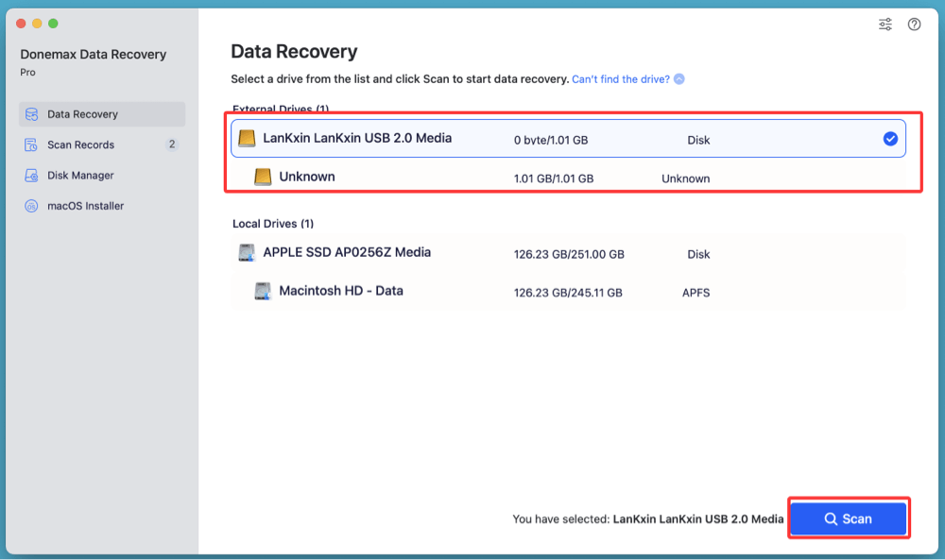Click the help question mark icon
The image size is (945, 560).
[x=914, y=25]
